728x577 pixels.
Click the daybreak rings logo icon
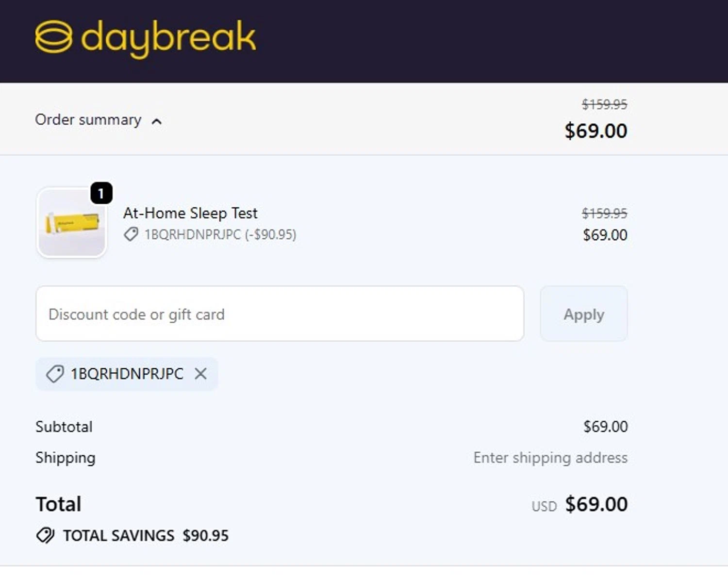tap(53, 37)
